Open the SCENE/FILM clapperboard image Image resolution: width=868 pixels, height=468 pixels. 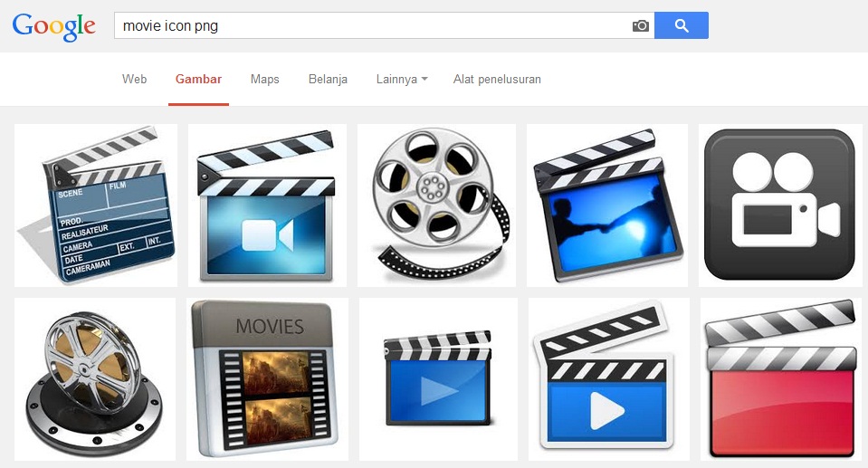(x=96, y=205)
